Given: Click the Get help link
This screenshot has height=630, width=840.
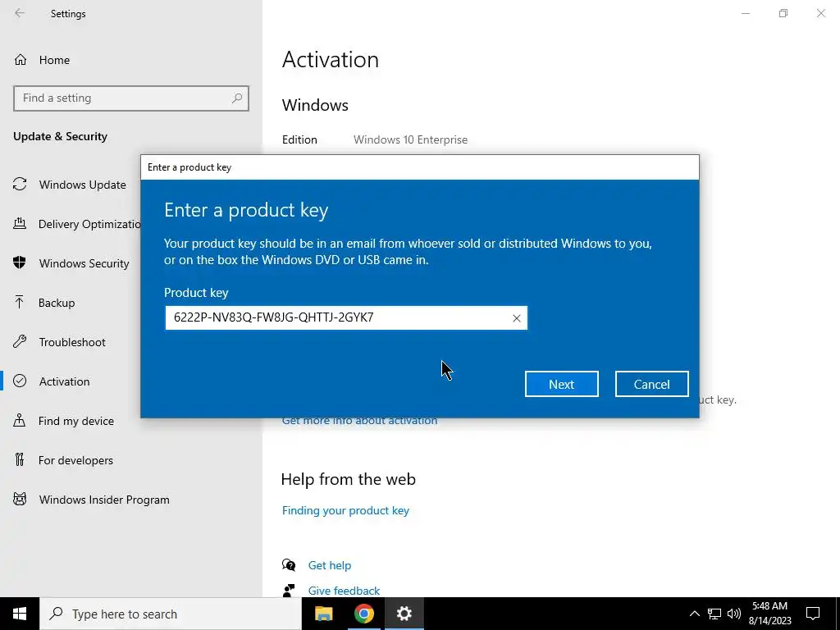Looking at the screenshot, I should (330, 565).
